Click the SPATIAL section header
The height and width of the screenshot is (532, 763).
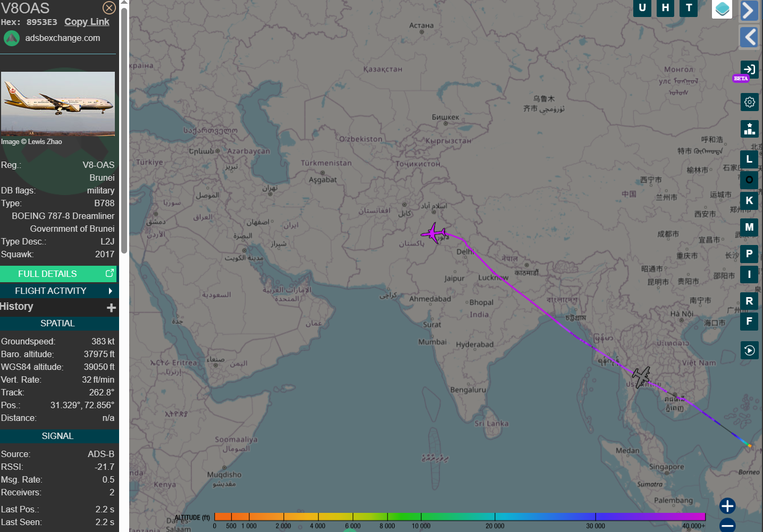pyautogui.click(x=58, y=323)
